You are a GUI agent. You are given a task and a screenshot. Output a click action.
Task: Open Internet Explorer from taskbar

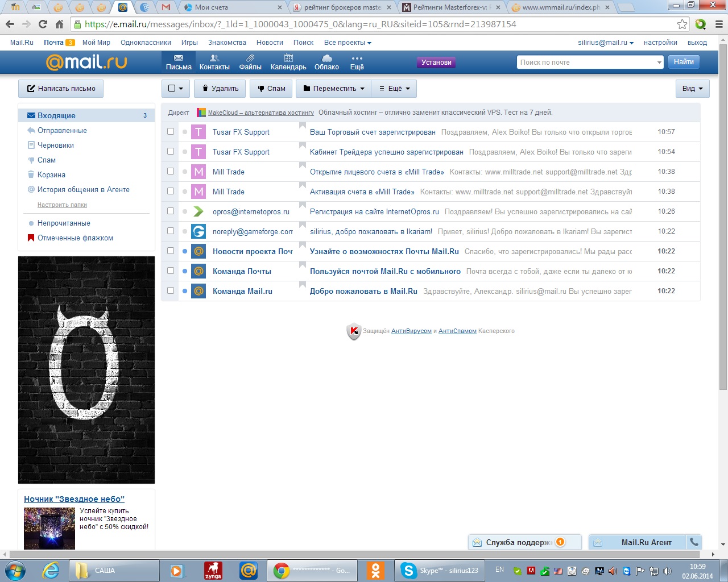point(51,570)
